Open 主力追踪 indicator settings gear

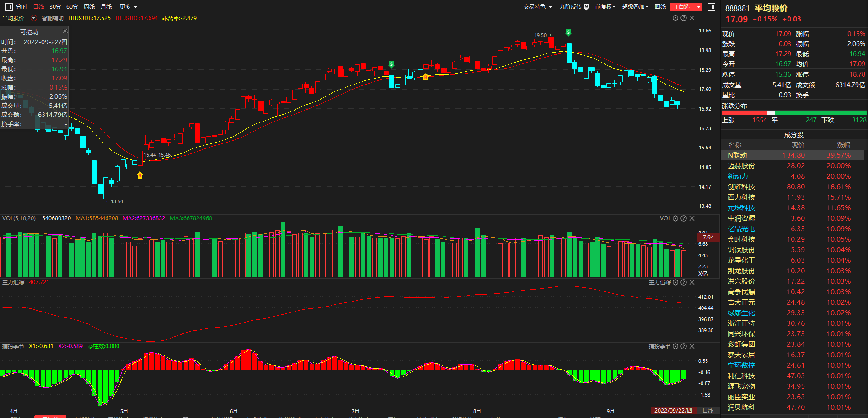(675, 282)
